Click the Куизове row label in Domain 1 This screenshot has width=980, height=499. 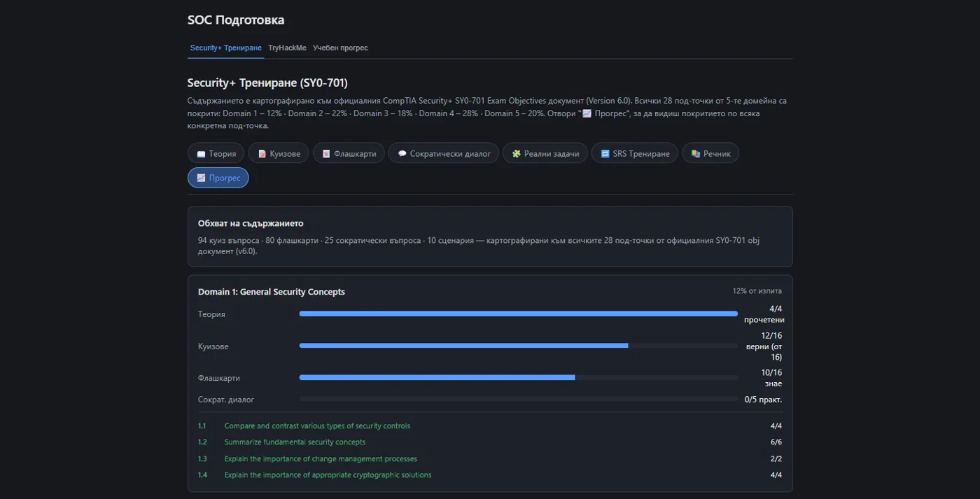click(213, 346)
